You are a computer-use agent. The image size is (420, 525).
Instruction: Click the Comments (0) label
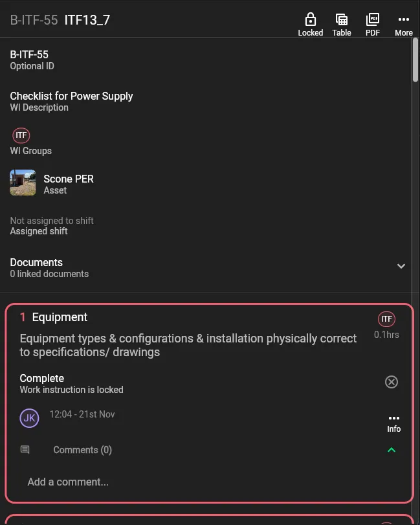82,450
